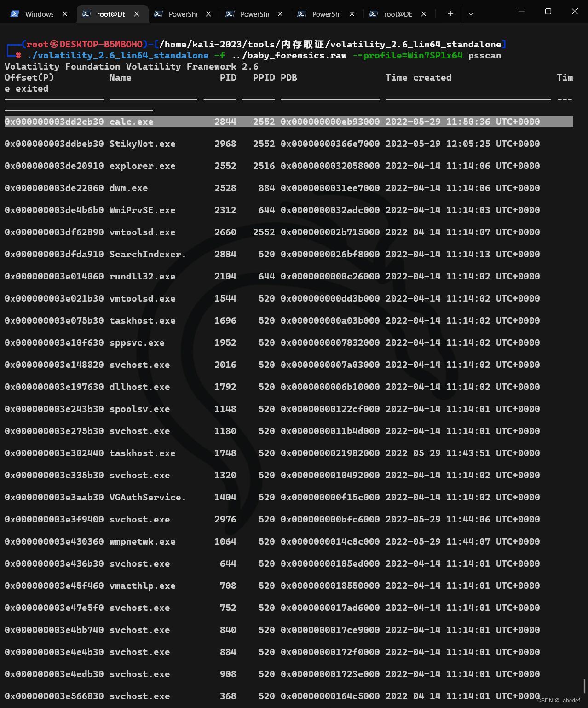This screenshot has height=708, width=588.
Task: Maximize the terminal window
Action: (548, 11)
